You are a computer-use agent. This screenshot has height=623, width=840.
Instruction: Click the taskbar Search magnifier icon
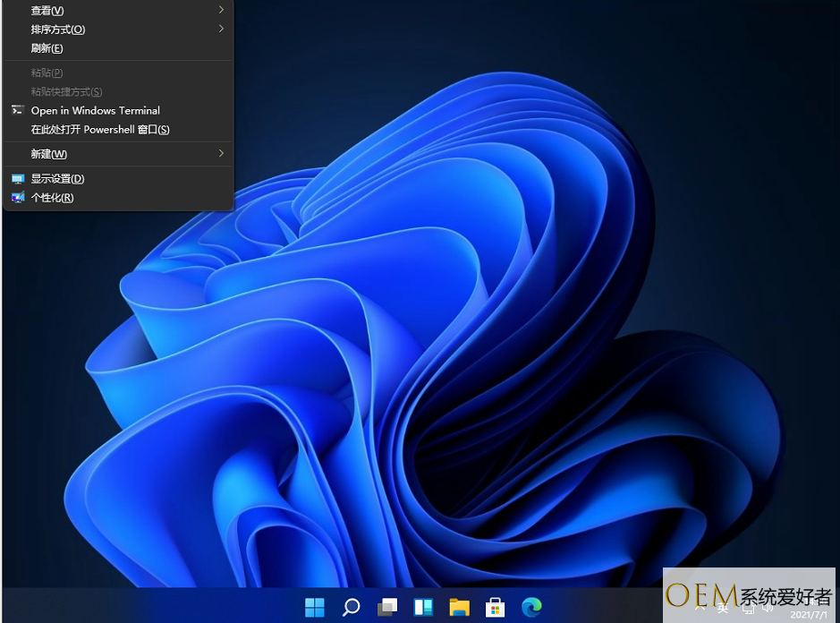[351, 608]
